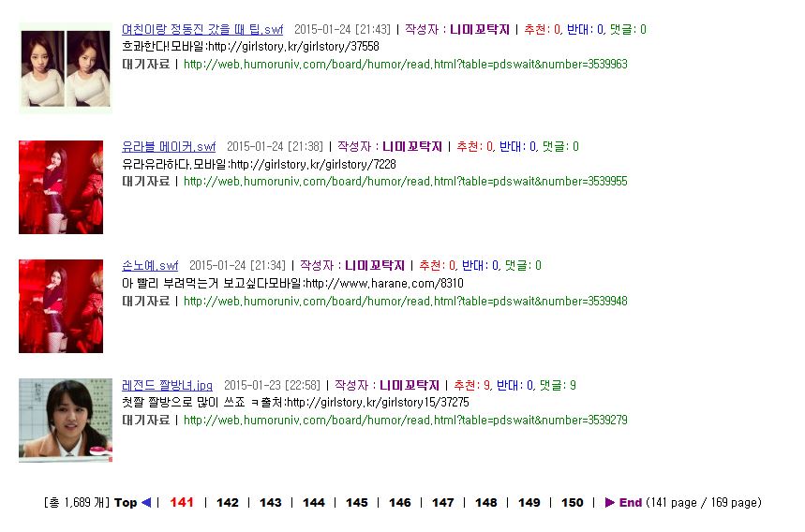Click date '2015-01-24 [21:34]'

coord(238,266)
